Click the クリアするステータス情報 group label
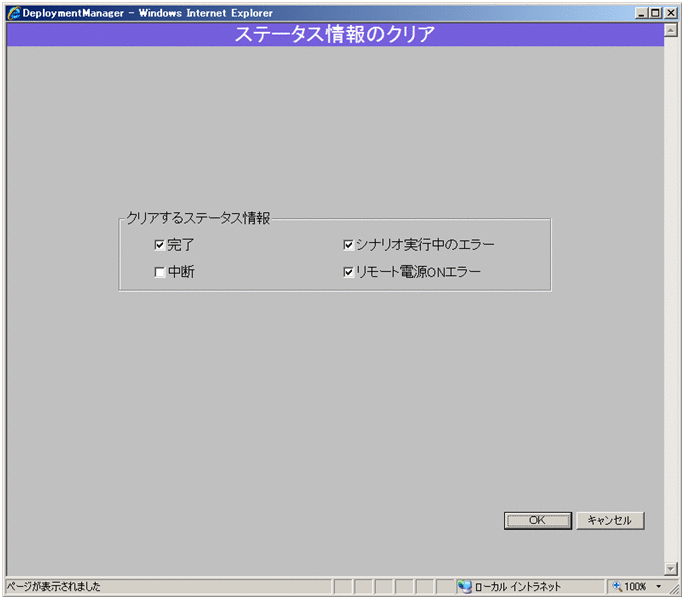This screenshot has width=685, height=600. click(198, 218)
